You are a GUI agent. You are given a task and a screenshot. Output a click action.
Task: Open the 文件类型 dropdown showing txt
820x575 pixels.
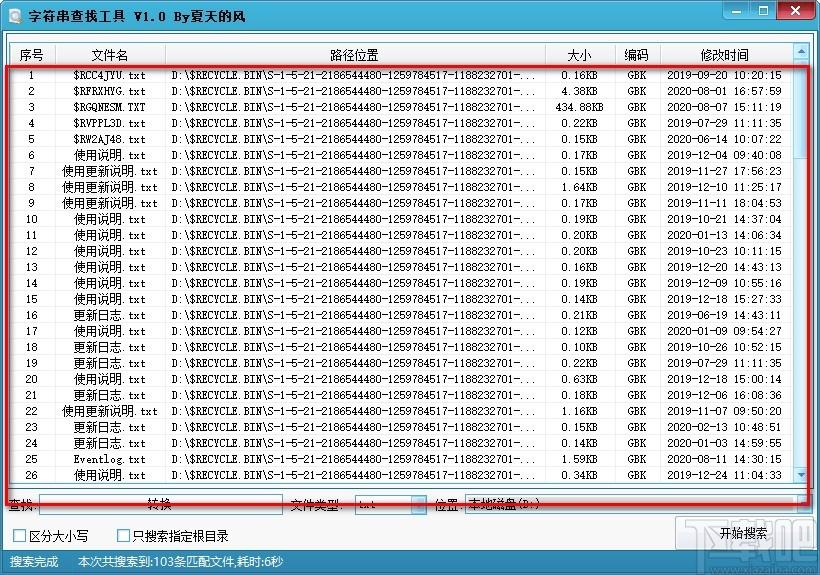point(392,505)
